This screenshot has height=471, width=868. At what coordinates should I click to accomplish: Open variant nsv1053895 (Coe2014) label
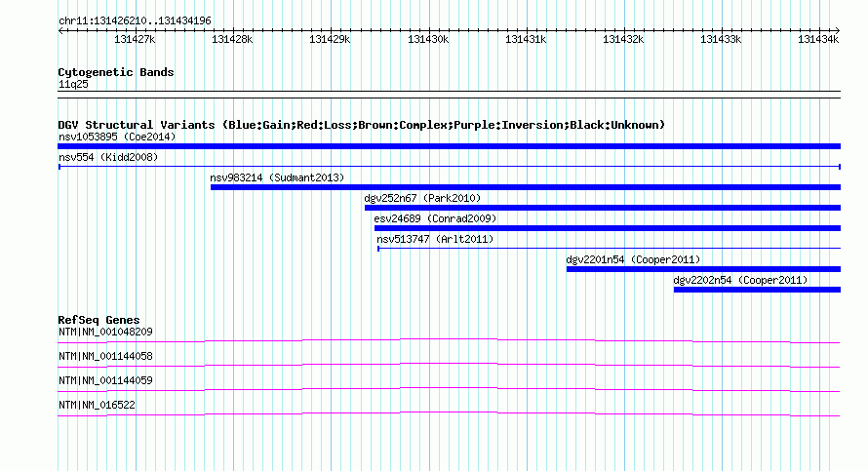[117, 137]
